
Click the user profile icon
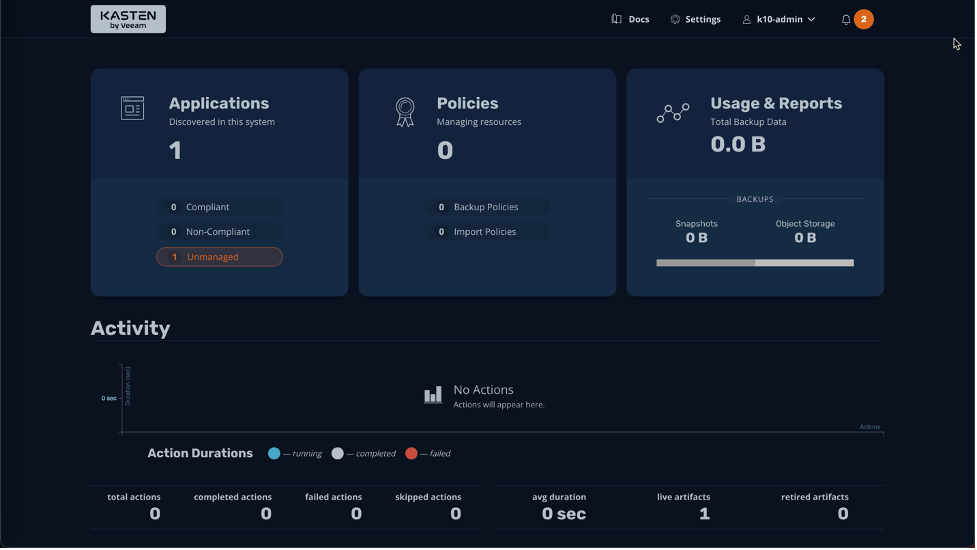(x=747, y=20)
